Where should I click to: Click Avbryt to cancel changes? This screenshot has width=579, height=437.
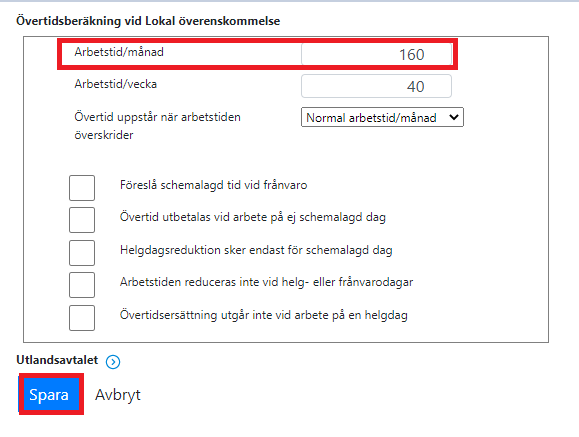pyautogui.click(x=118, y=395)
